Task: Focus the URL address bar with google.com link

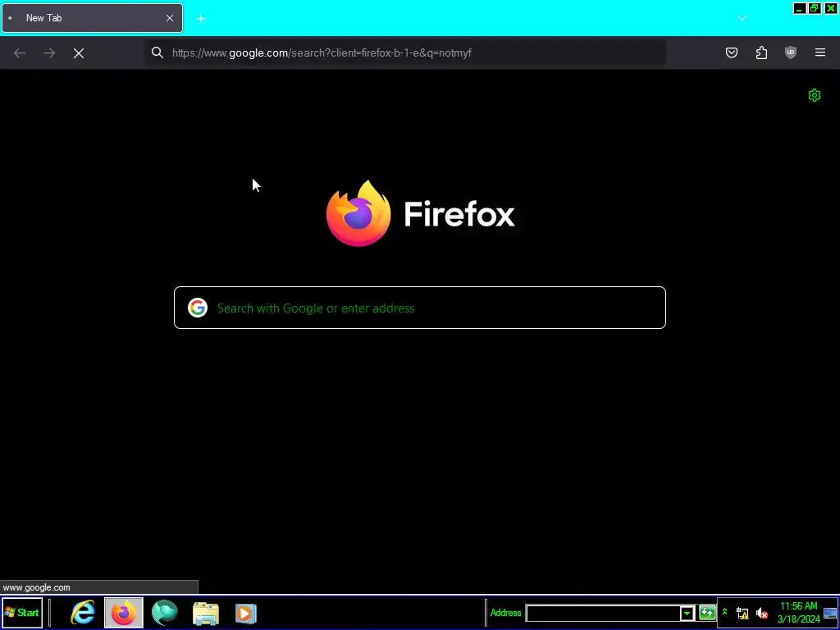Action: [x=406, y=52]
